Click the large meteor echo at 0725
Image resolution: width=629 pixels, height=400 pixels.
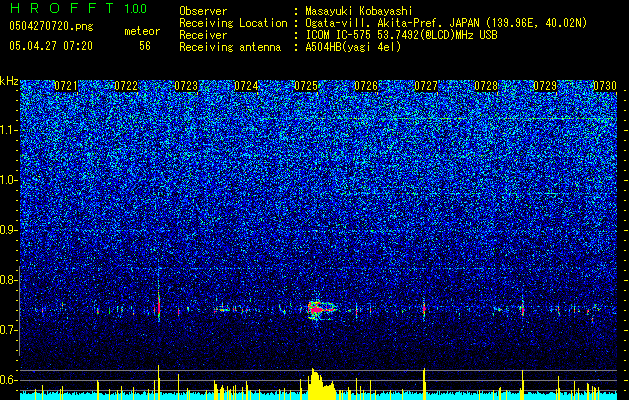coord(321,309)
